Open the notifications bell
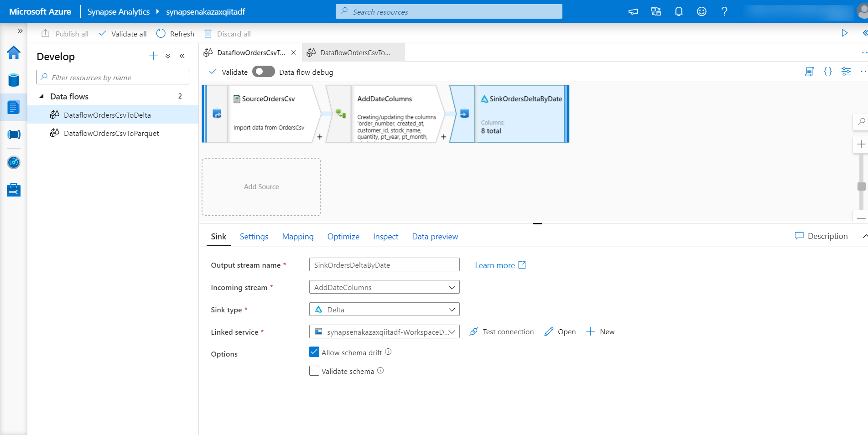 coord(679,11)
